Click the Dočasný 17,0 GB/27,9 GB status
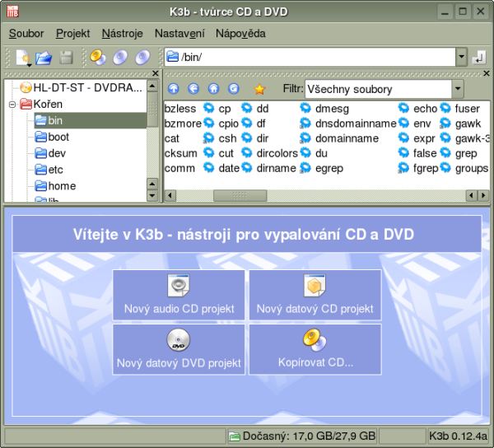This screenshot has width=494, height=448. [302, 436]
